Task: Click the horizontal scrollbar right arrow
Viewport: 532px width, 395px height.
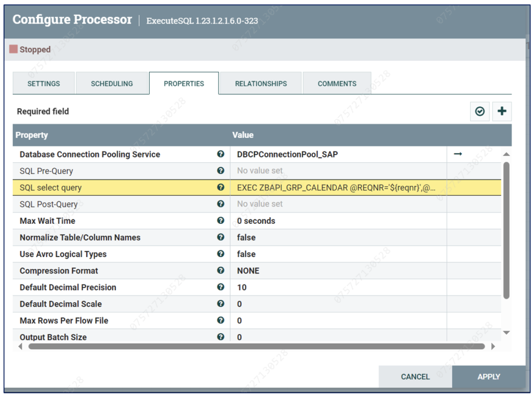Action: pos(493,346)
